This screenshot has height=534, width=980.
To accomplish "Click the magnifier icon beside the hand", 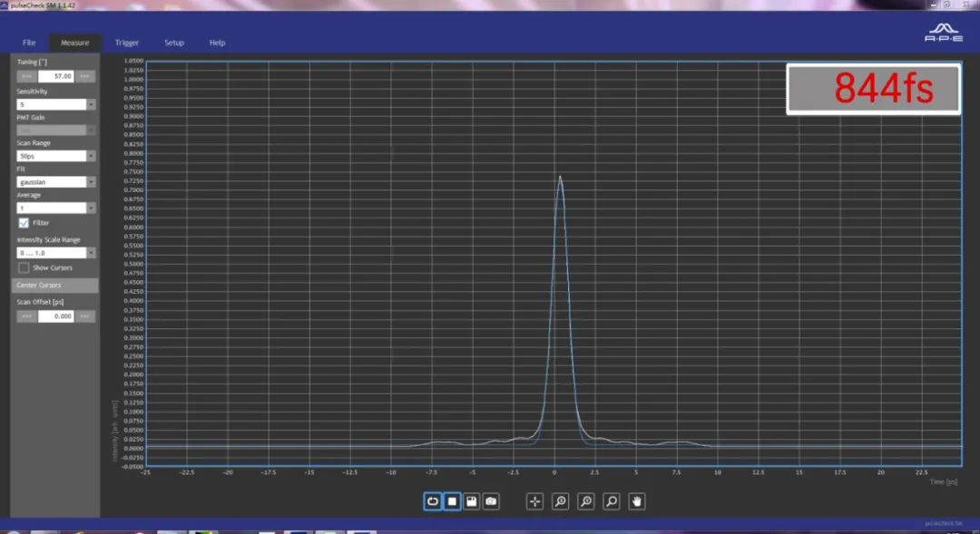I will point(612,501).
